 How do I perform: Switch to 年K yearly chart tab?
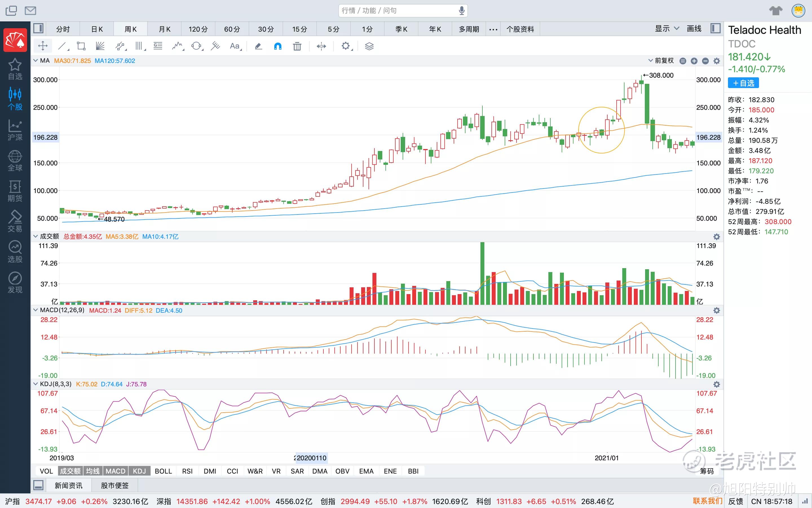point(435,29)
